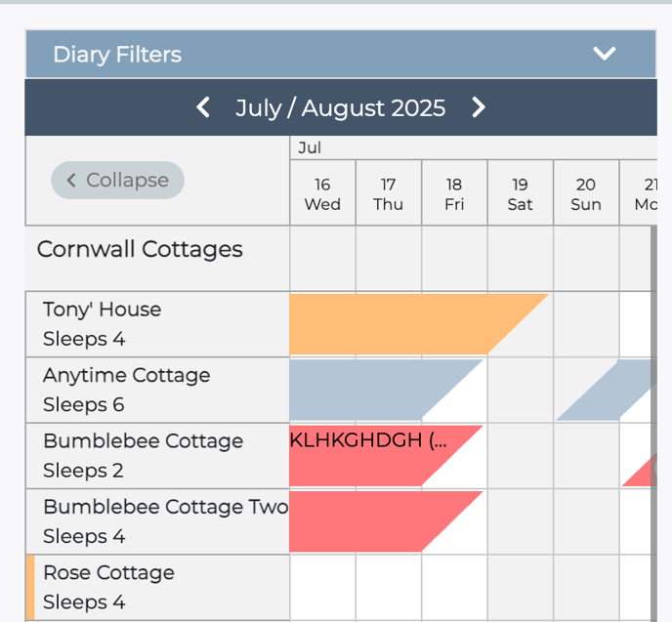Open the Diary Filters header bar
672x622 pixels.
[293, 54]
